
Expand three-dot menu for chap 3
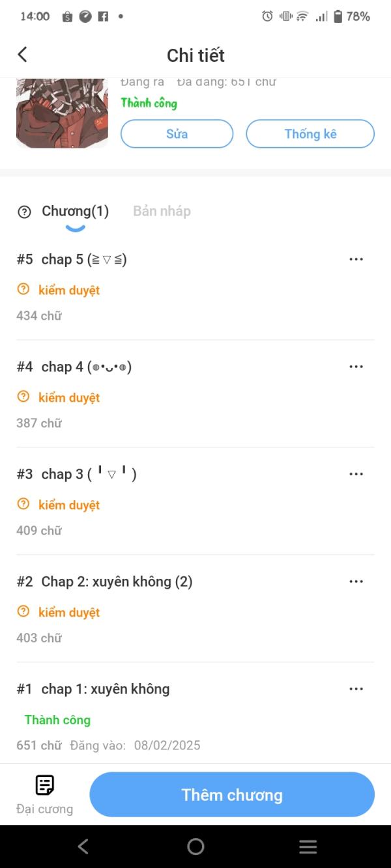point(356,474)
